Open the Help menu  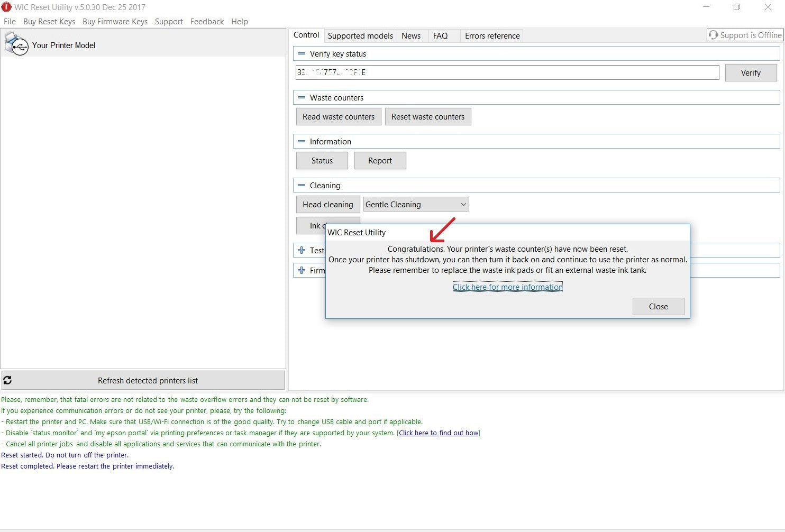[239, 22]
